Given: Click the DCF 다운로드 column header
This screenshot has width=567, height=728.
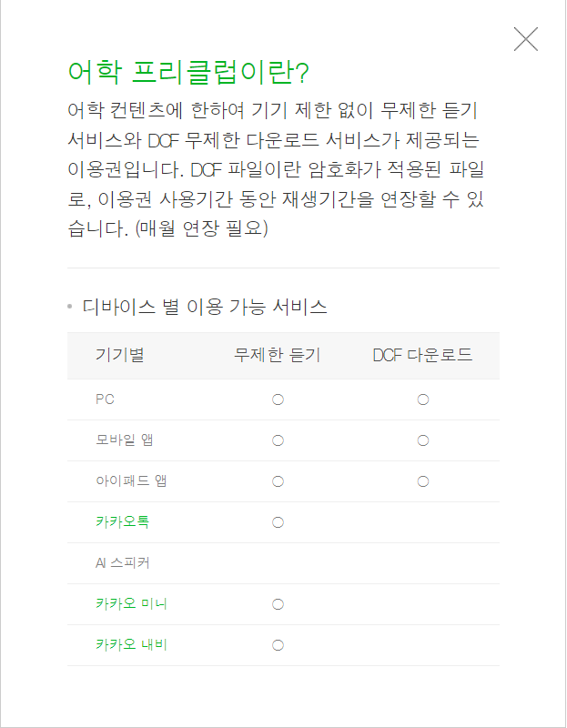Looking at the screenshot, I should [x=422, y=355].
